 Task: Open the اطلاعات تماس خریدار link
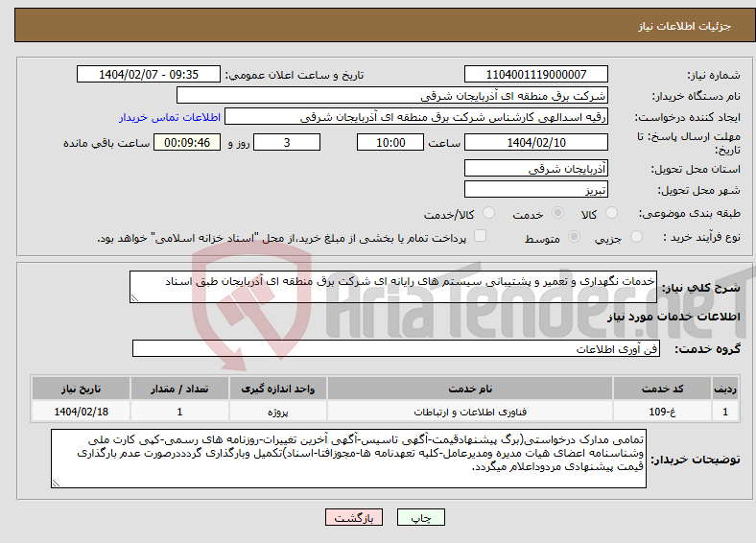coord(170,117)
